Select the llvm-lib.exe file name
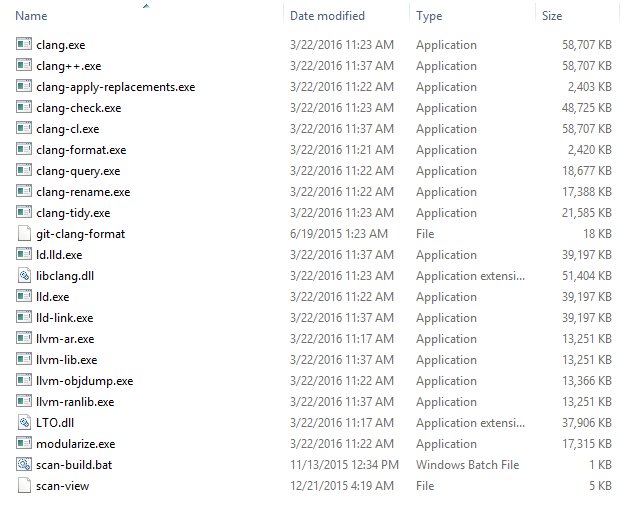 click(x=67, y=360)
